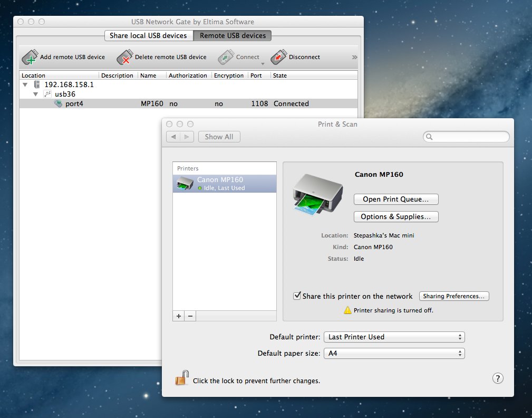Open Sharing Preferences
Image resolution: width=532 pixels, height=418 pixels.
click(454, 296)
